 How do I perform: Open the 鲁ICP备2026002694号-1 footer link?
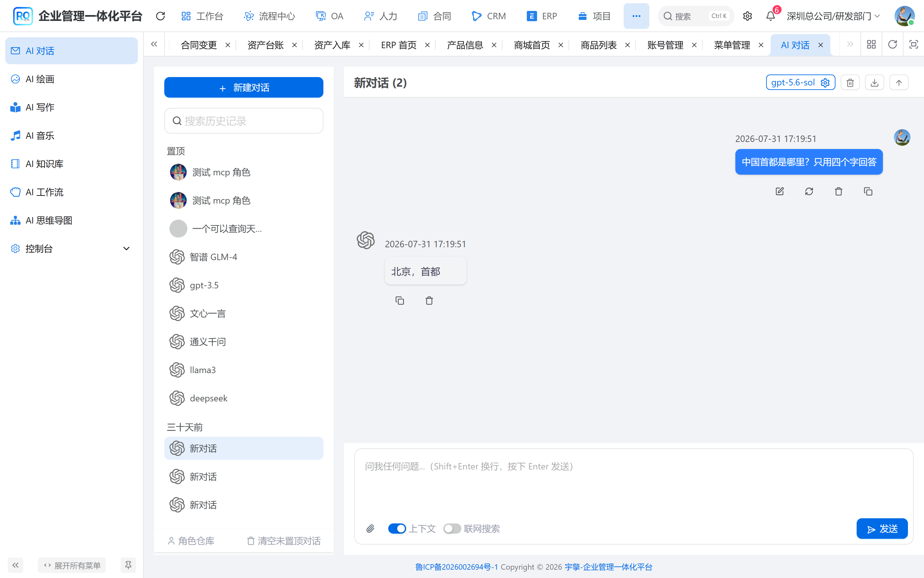pos(457,567)
